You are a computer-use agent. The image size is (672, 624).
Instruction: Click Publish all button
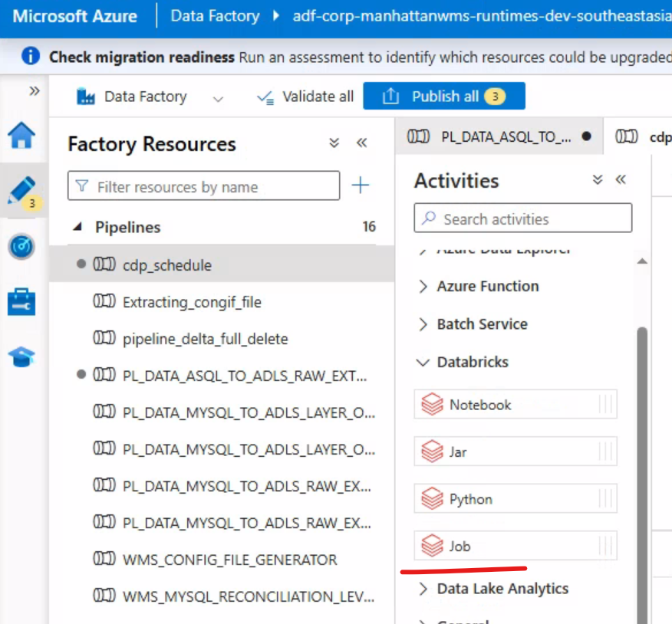point(444,96)
